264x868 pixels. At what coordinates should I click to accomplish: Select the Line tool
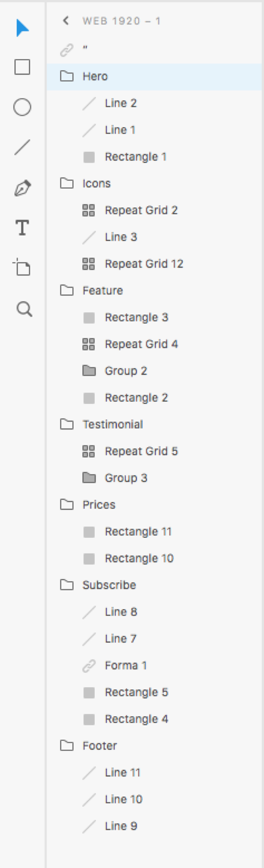(x=22, y=147)
